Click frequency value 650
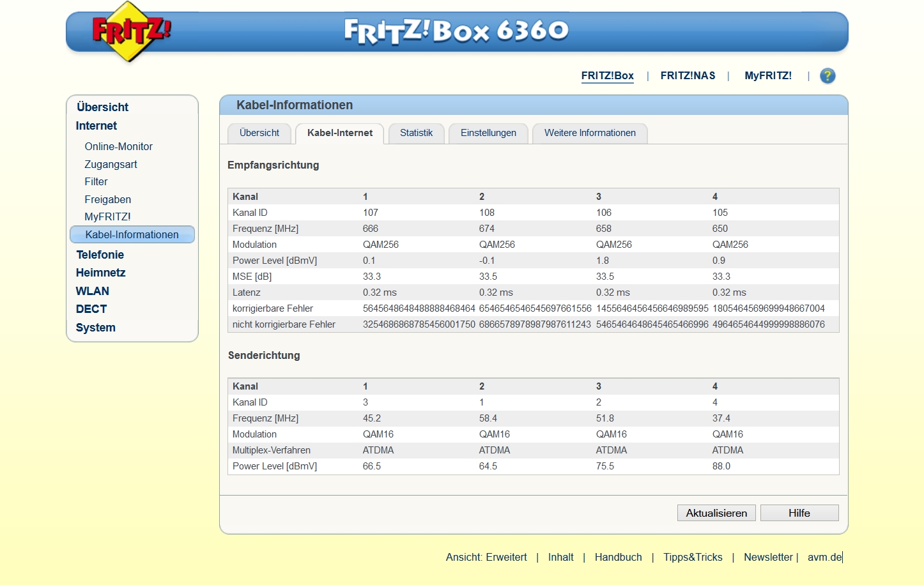Screen dimensions: 924x585 (x=720, y=229)
